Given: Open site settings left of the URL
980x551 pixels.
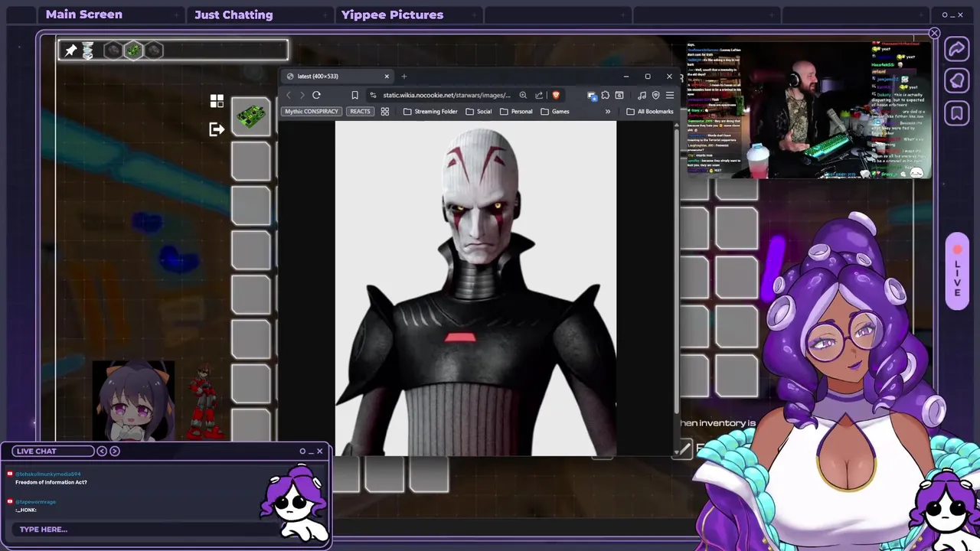Looking at the screenshot, I should point(373,95).
